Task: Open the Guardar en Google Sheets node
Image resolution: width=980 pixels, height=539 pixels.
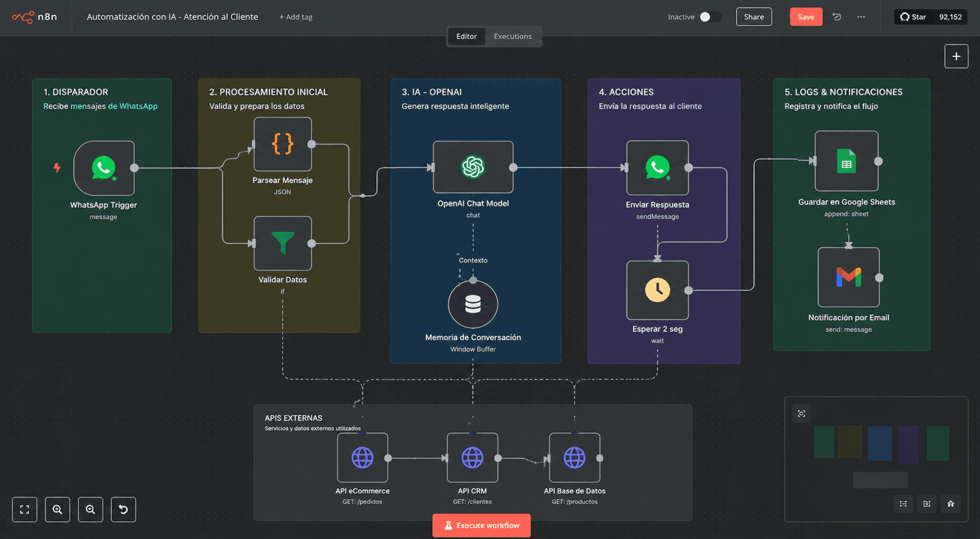Action: (847, 161)
